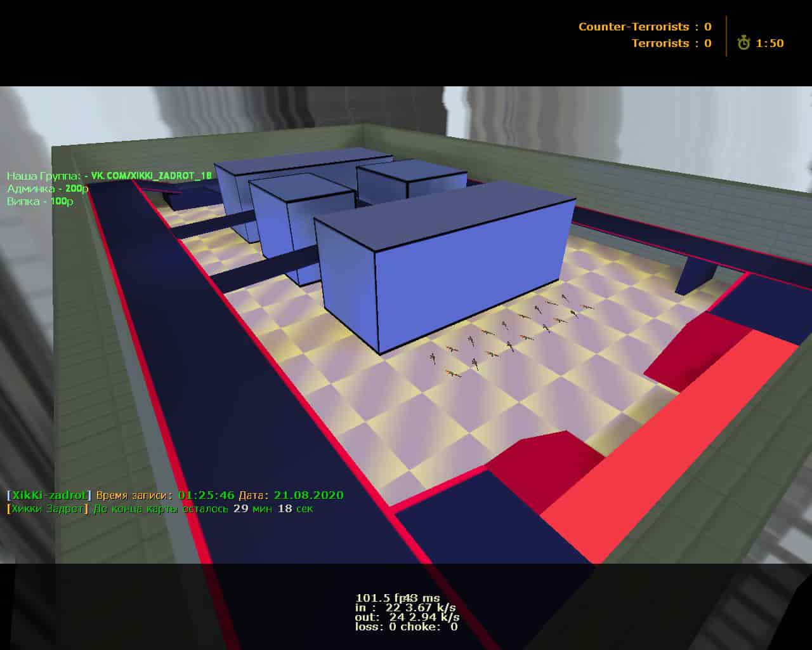Click the Counter-Terrorists score line
812x650 pixels.
click(x=645, y=27)
